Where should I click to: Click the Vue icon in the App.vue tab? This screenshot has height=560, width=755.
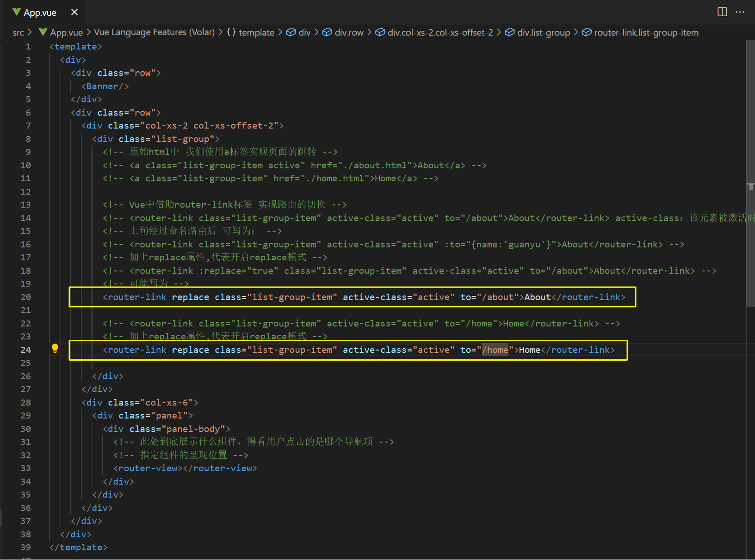coord(17,12)
